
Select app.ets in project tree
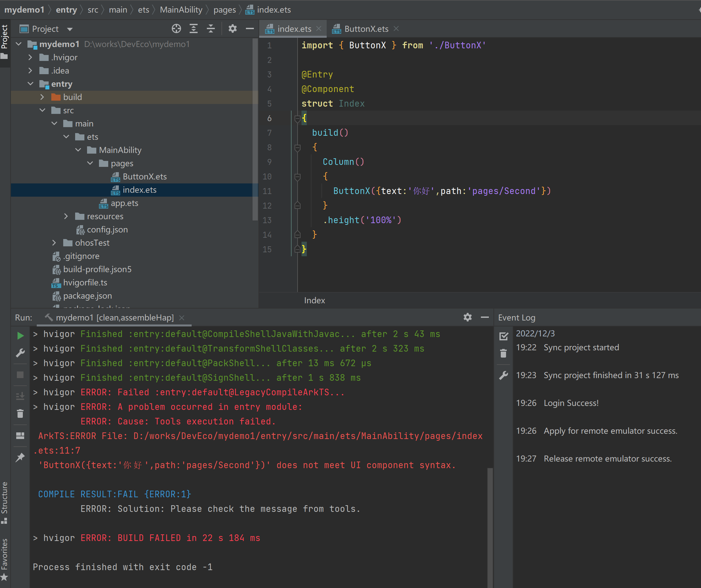[124, 203]
